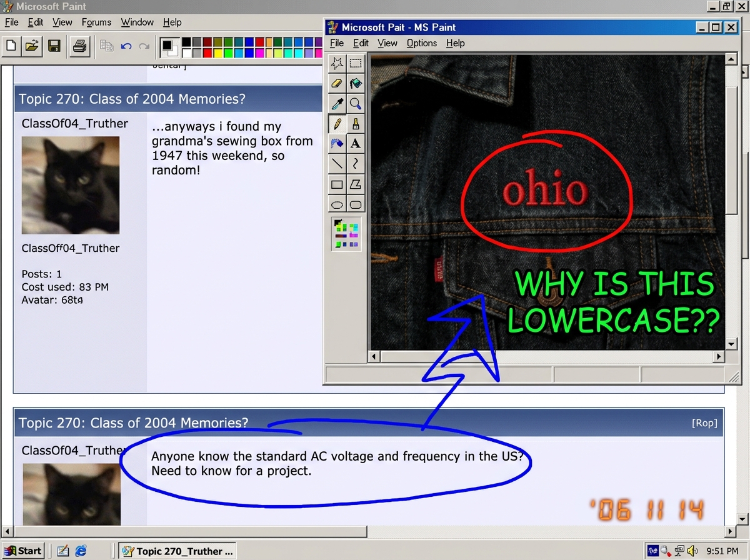This screenshot has width=750, height=560.
Task: Open the File menu in outer window
Action: 11,22
